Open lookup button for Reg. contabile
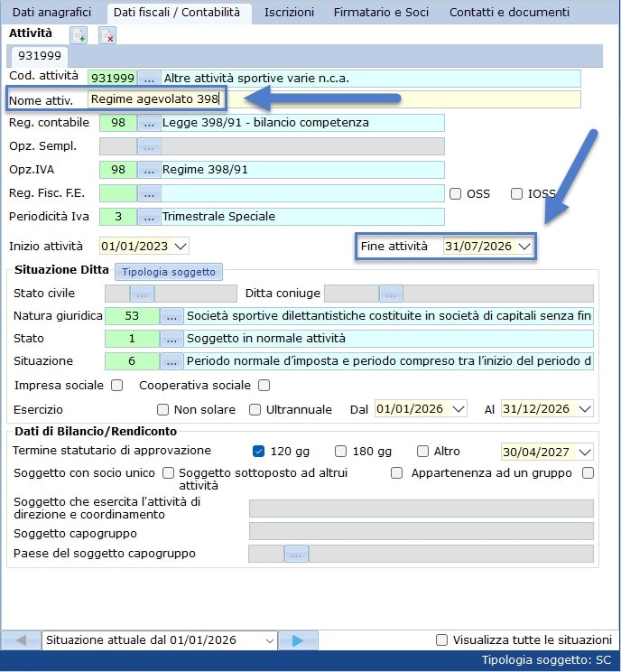Image resolution: width=621 pixels, height=672 pixels. [149, 123]
